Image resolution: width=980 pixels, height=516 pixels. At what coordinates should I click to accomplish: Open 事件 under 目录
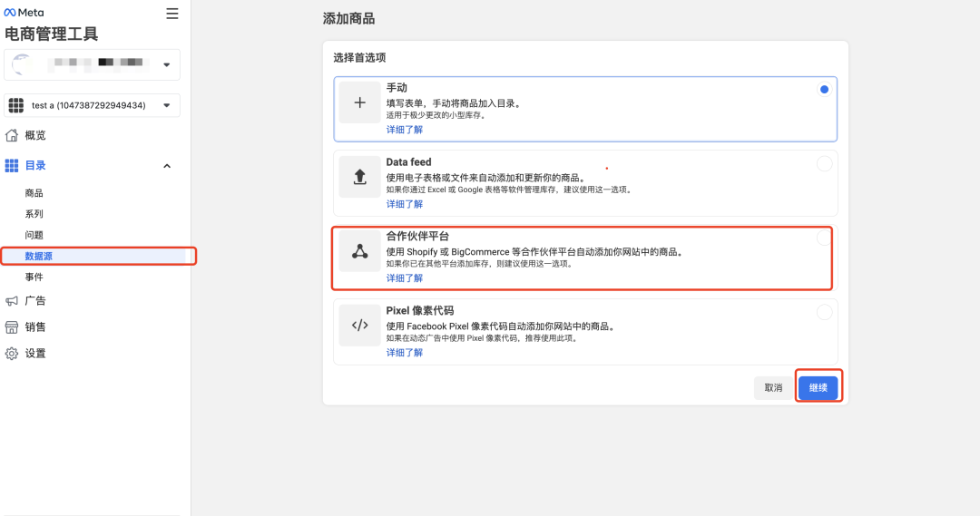click(x=34, y=277)
